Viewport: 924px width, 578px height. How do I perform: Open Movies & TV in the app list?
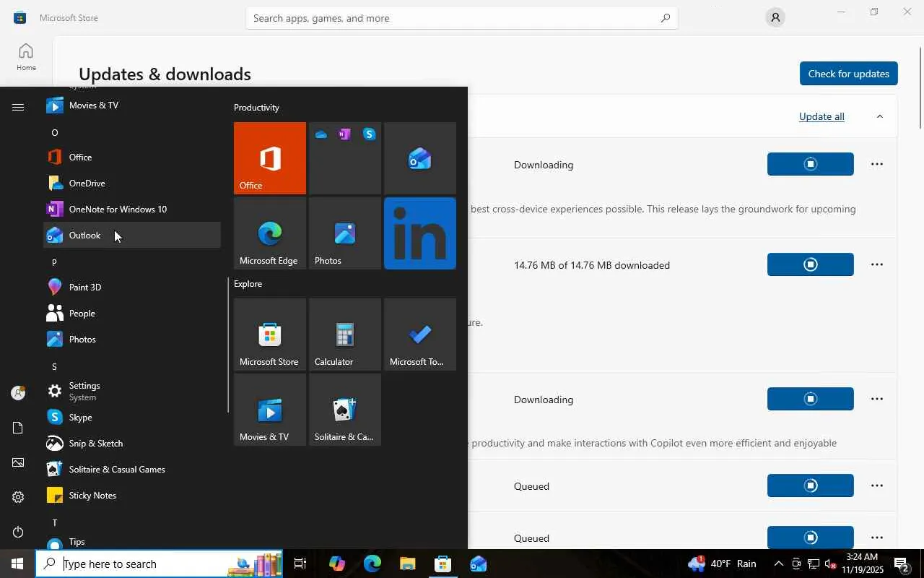coord(132,105)
